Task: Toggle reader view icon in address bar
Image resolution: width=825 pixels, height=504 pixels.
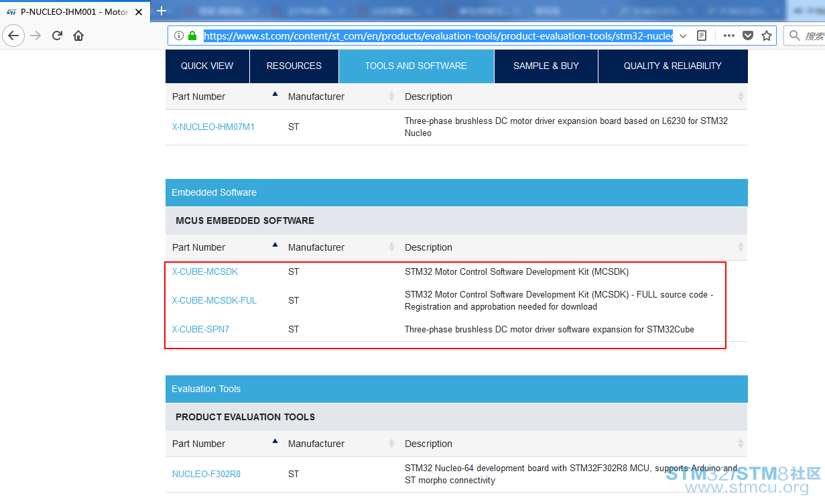Action: [x=702, y=36]
